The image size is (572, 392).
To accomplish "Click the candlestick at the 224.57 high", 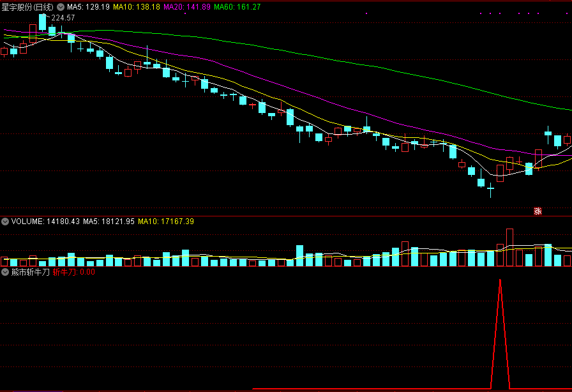I will (x=43, y=22).
